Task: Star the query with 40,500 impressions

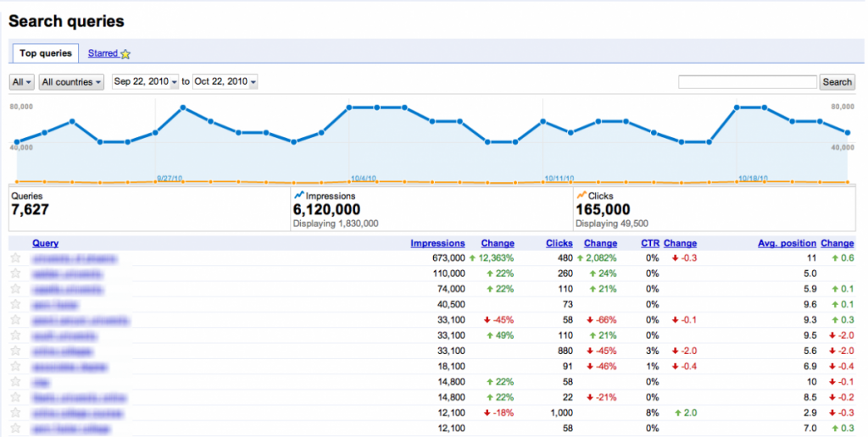Action: tap(15, 304)
